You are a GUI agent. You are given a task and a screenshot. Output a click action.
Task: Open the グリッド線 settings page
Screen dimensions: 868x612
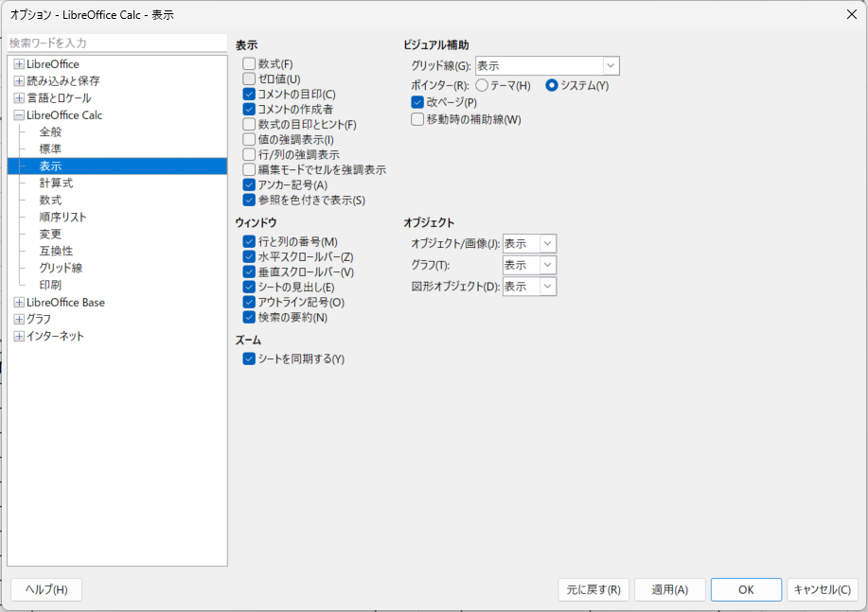click(x=61, y=269)
